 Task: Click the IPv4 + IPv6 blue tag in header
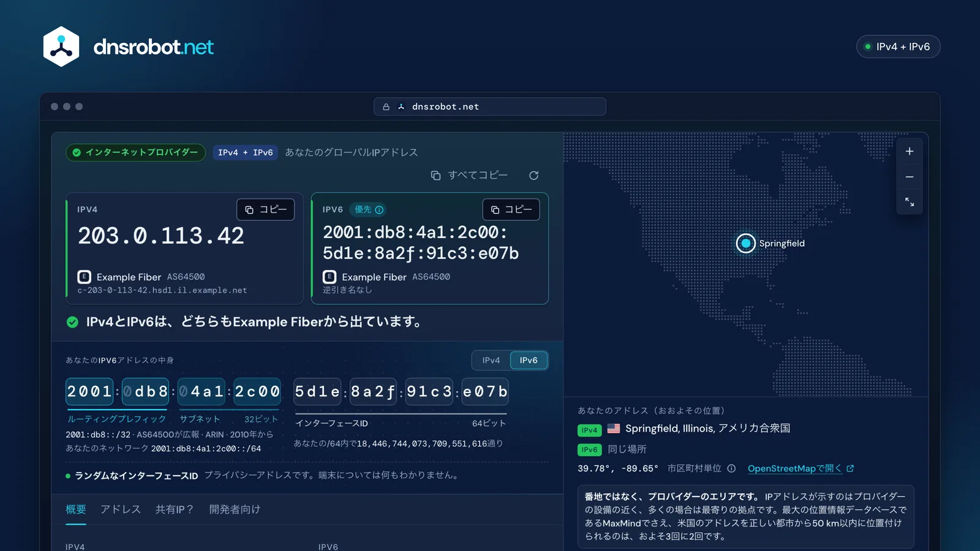point(246,152)
